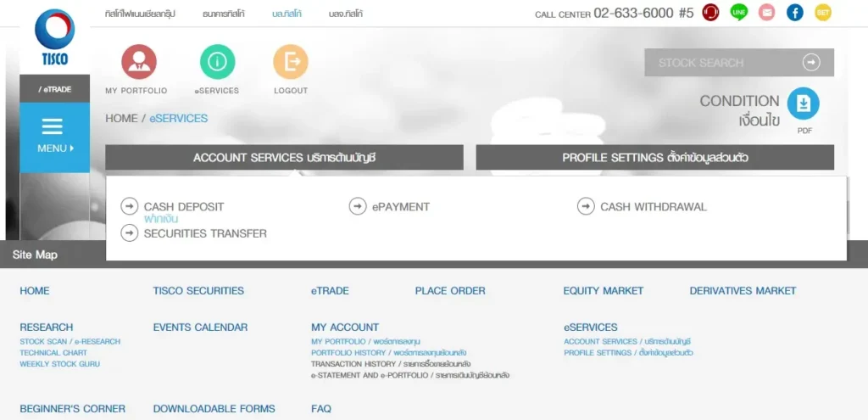Open the first Thai TISCO group top link
This screenshot has height=420, width=868.
(x=140, y=14)
